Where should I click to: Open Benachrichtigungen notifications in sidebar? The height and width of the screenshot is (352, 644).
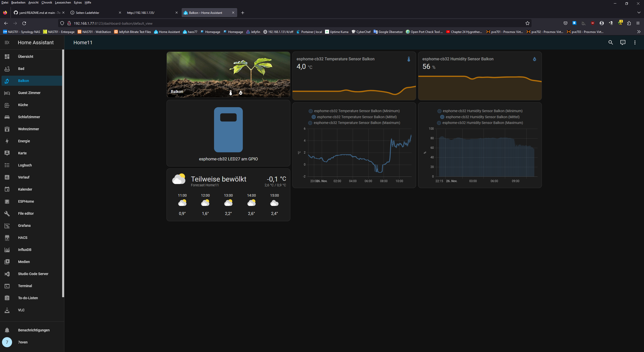click(x=34, y=330)
